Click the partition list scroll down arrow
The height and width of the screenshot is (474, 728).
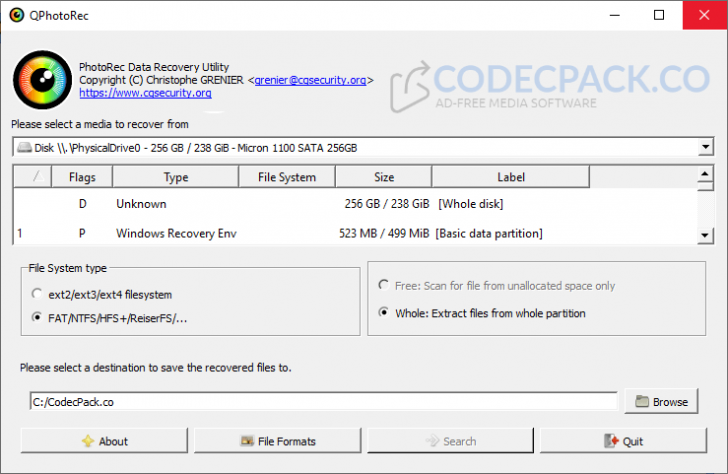point(705,235)
